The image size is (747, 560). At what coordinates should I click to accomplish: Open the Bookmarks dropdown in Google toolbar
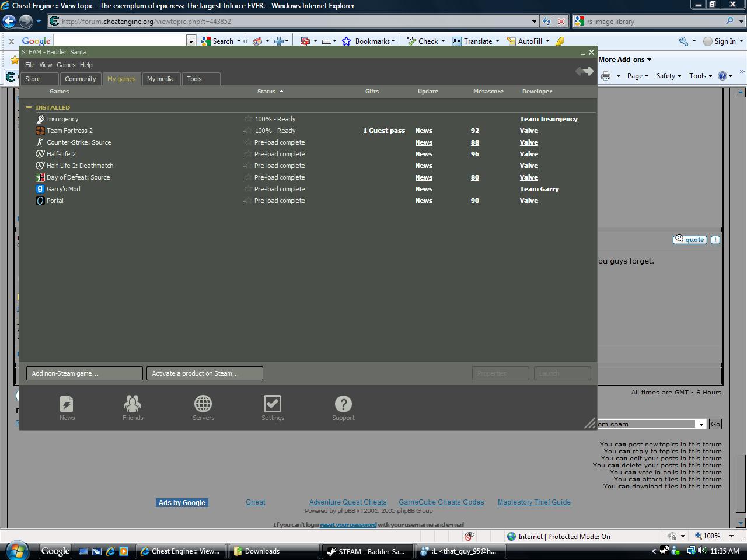393,41
